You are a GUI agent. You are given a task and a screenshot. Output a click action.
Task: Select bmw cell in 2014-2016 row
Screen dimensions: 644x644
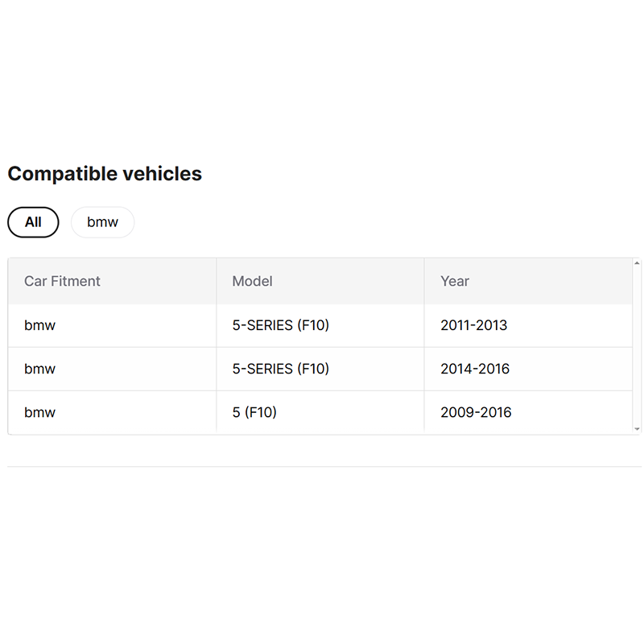tap(40, 369)
